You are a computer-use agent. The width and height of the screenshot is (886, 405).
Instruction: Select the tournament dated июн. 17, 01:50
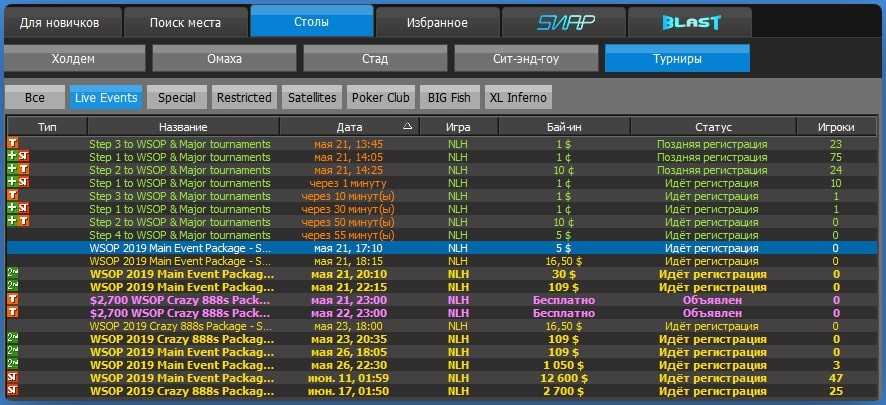tap(442, 391)
